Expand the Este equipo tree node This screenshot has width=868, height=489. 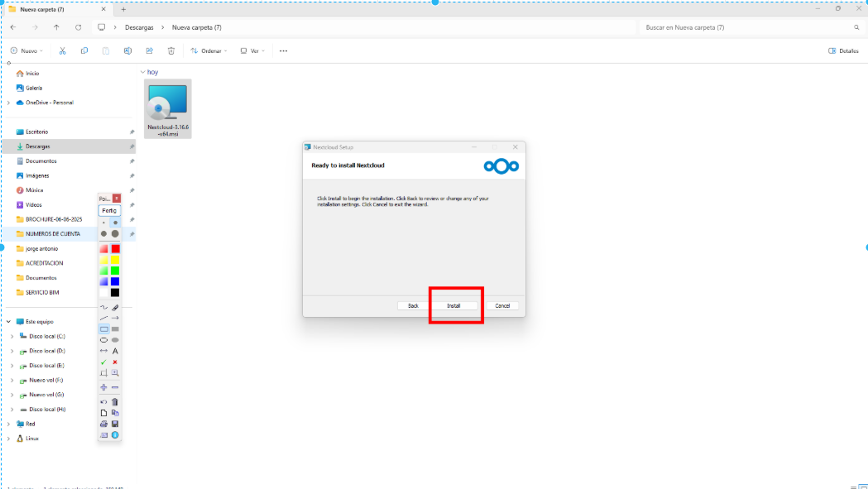point(8,322)
